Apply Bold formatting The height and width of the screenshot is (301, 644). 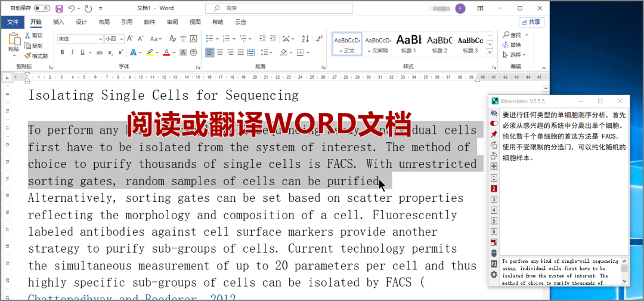pos(62,52)
